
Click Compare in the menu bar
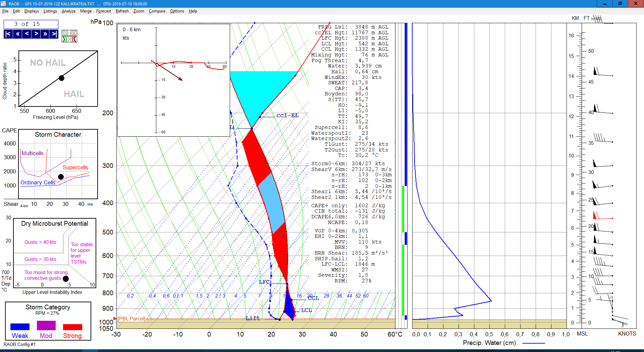pyautogui.click(x=157, y=11)
